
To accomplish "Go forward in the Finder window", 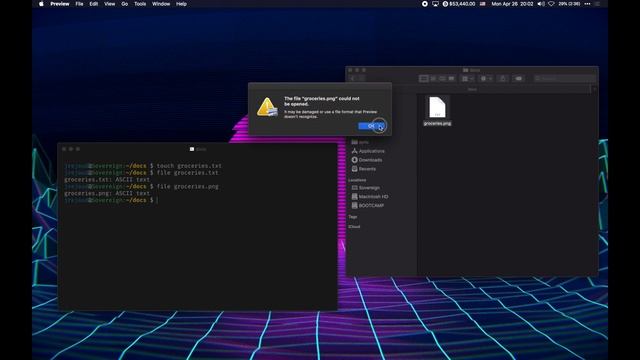I will pyautogui.click(x=362, y=78).
